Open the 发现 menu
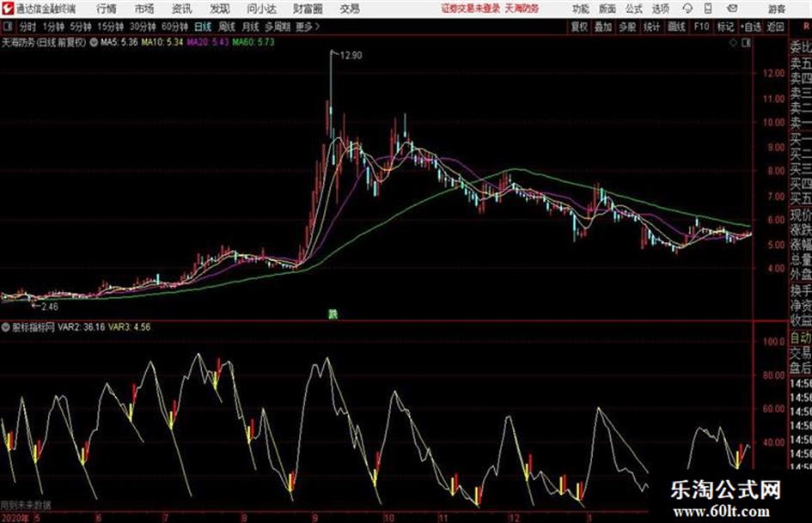The width and height of the screenshot is (812, 523). click(220, 9)
